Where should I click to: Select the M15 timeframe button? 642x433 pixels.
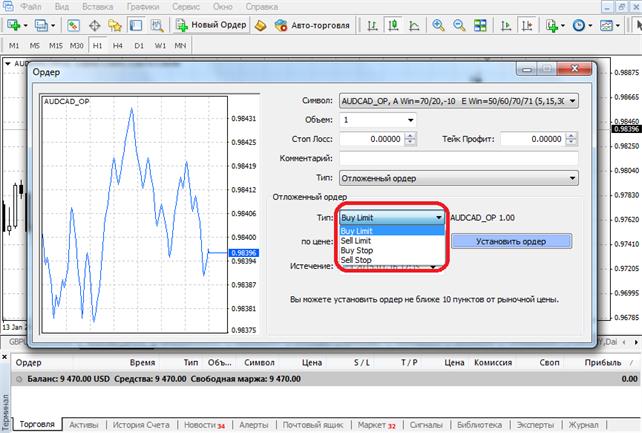[x=56, y=45]
